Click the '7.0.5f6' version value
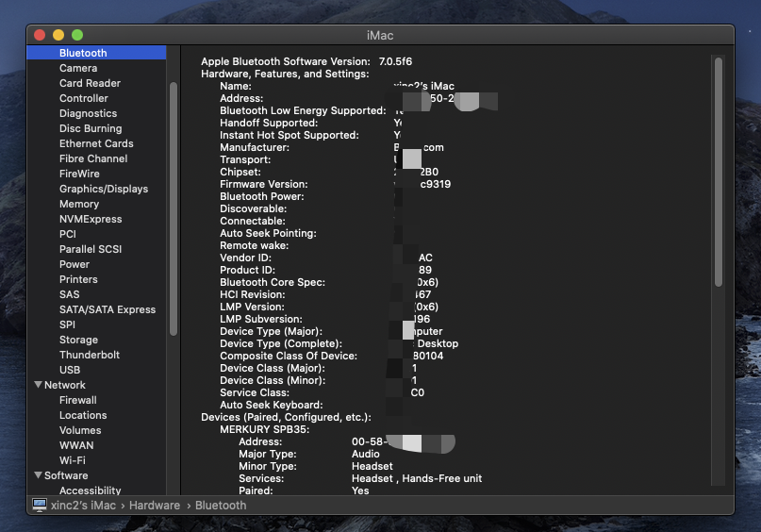Image resolution: width=761 pixels, height=532 pixels. (395, 61)
